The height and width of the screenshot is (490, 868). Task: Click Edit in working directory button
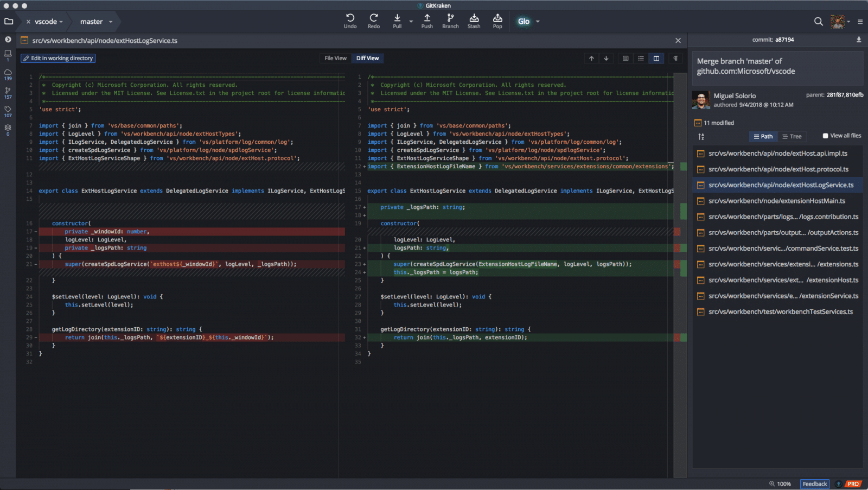coord(58,58)
